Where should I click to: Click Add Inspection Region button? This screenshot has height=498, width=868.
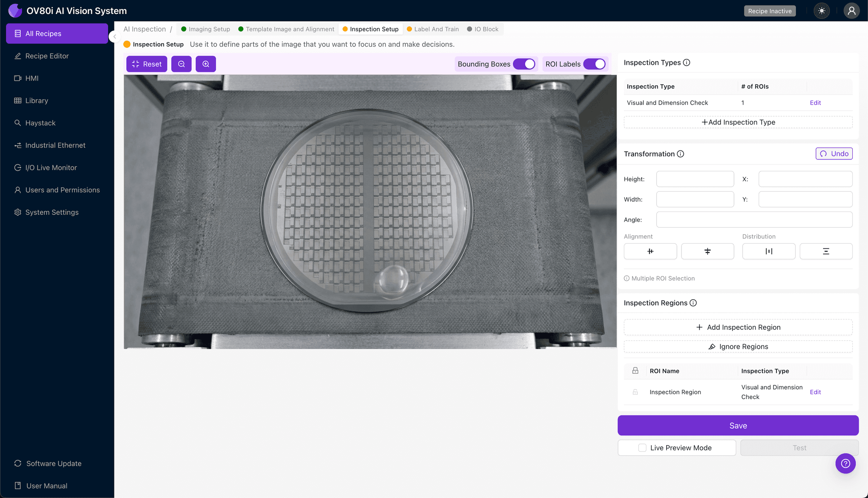click(738, 327)
